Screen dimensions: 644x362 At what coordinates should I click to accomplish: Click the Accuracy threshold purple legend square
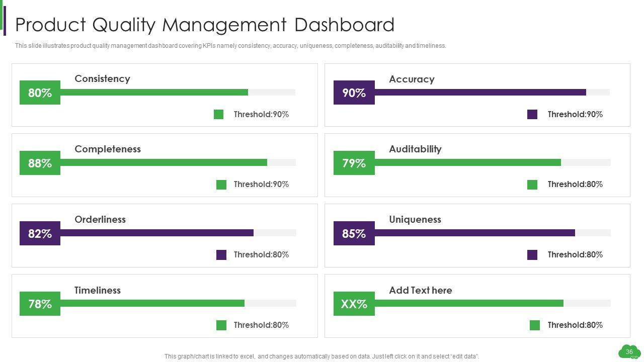(532, 114)
